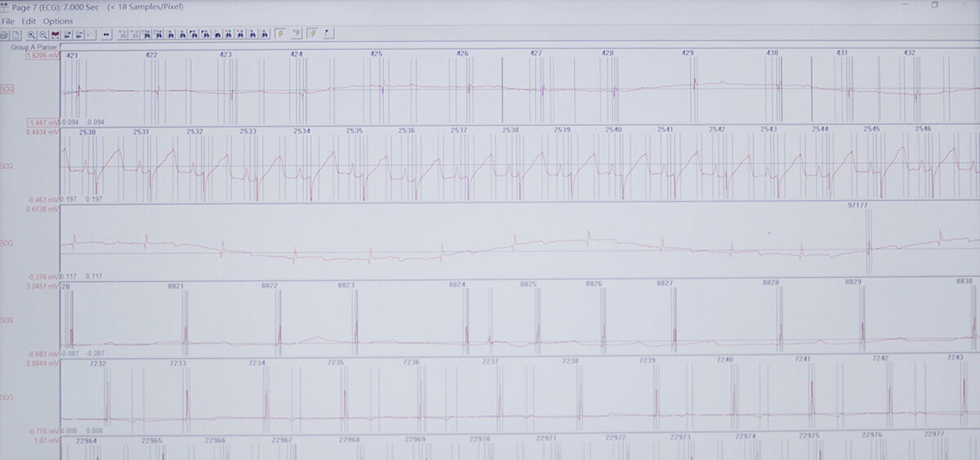The height and width of the screenshot is (460, 980).
Task: Zoom out using the magnifier minus icon
Action: pyautogui.click(x=42, y=35)
